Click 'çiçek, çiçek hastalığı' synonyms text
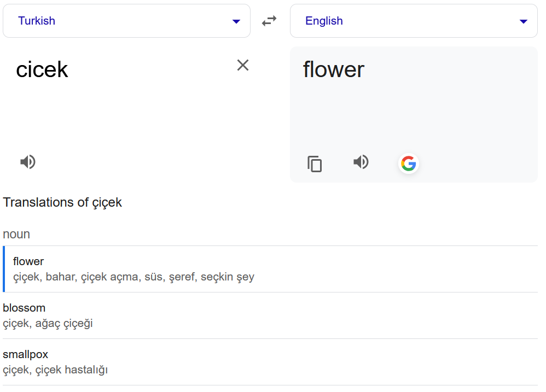546x392 pixels. click(55, 370)
